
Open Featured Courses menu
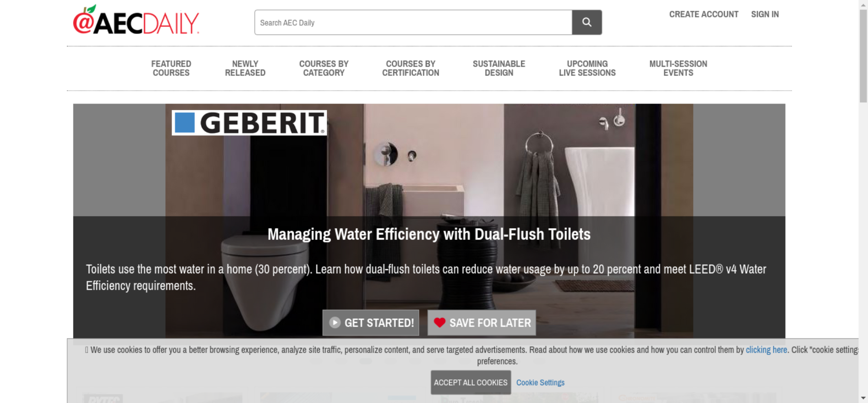pyautogui.click(x=171, y=68)
